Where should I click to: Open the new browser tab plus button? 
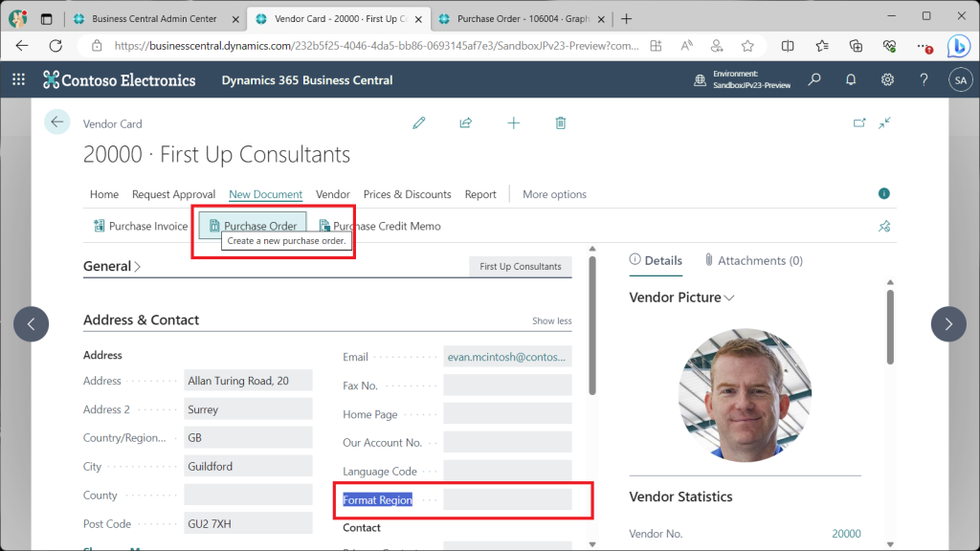626,19
